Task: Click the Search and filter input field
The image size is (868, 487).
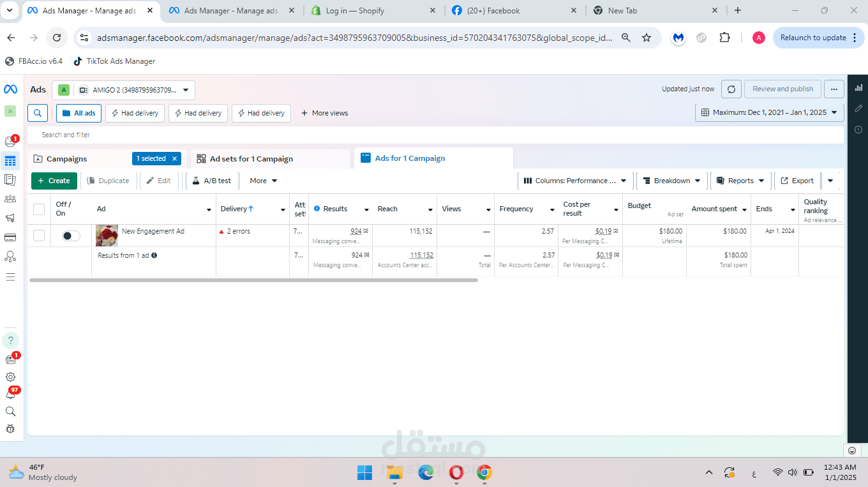Action: 435,135
